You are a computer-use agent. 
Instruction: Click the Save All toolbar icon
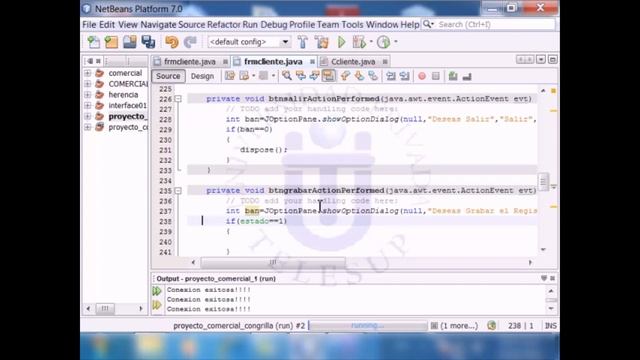tap(148, 42)
